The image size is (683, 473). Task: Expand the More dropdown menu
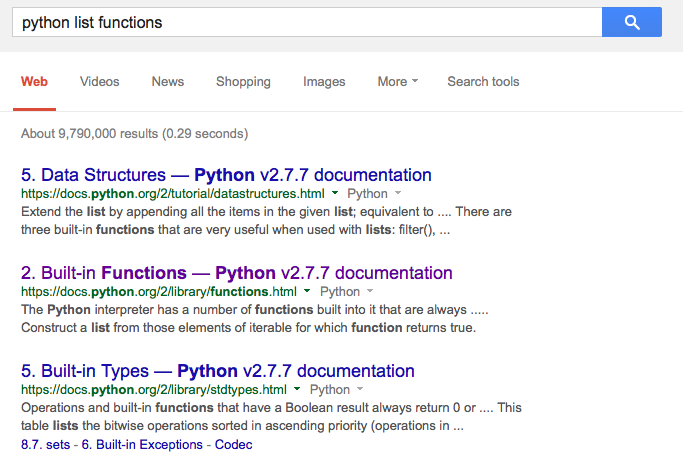pyautogui.click(x=398, y=81)
